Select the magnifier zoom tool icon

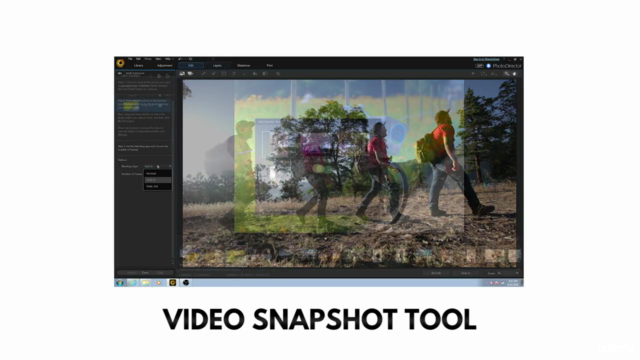507,74
